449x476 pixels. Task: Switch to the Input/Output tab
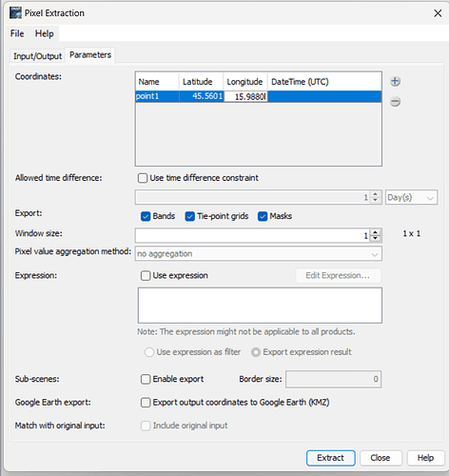37,56
